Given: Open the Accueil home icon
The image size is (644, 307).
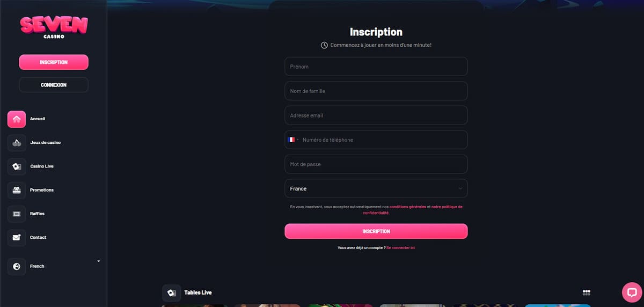Looking at the screenshot, I should click(17, 119).
